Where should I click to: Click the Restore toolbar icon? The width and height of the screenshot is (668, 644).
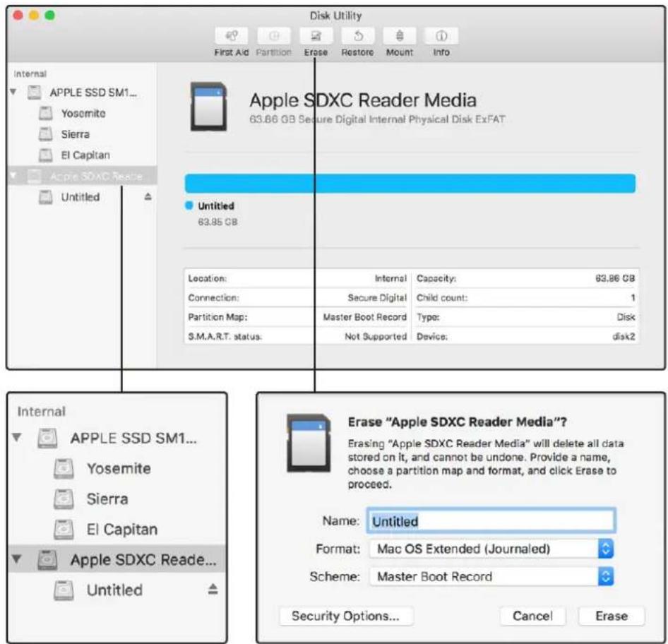(357, 36)
